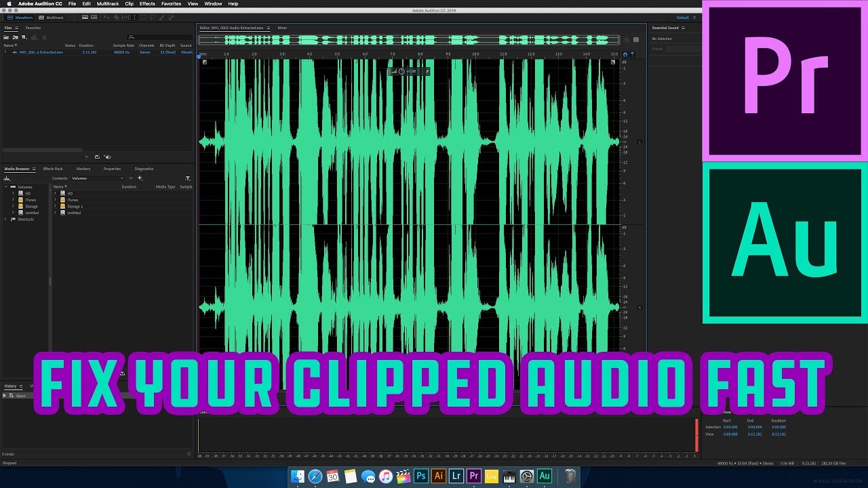The height and width of the screenshot is (488, 868).
Task: Open Finder from the Dock
Action: pyautogui.click(x=298, y=476)
